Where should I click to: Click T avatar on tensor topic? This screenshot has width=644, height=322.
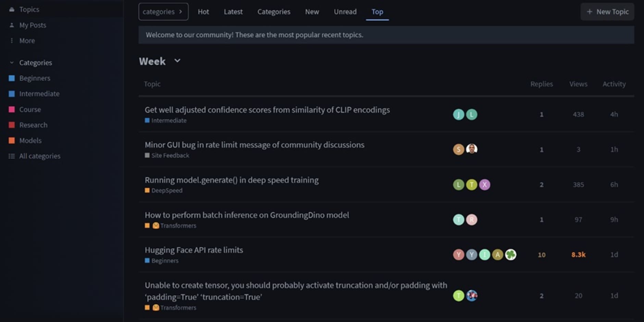click(x=458, y=296)
